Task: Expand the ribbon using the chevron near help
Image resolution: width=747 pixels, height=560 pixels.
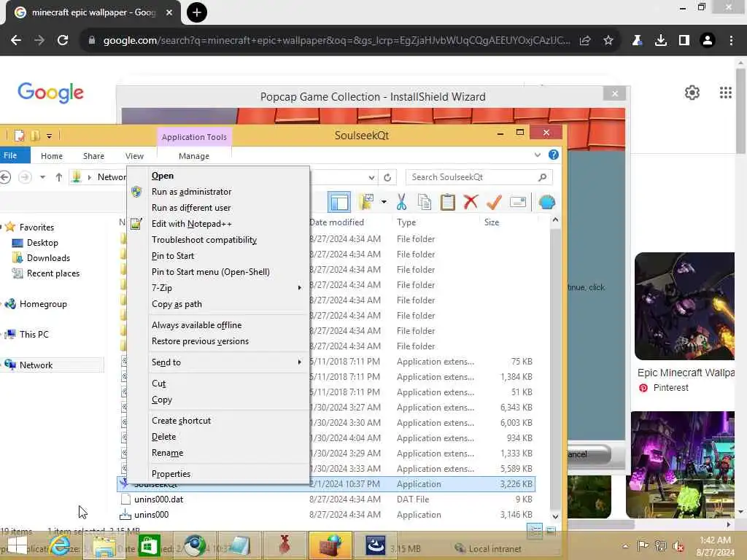Action: (x=538, y=155)
